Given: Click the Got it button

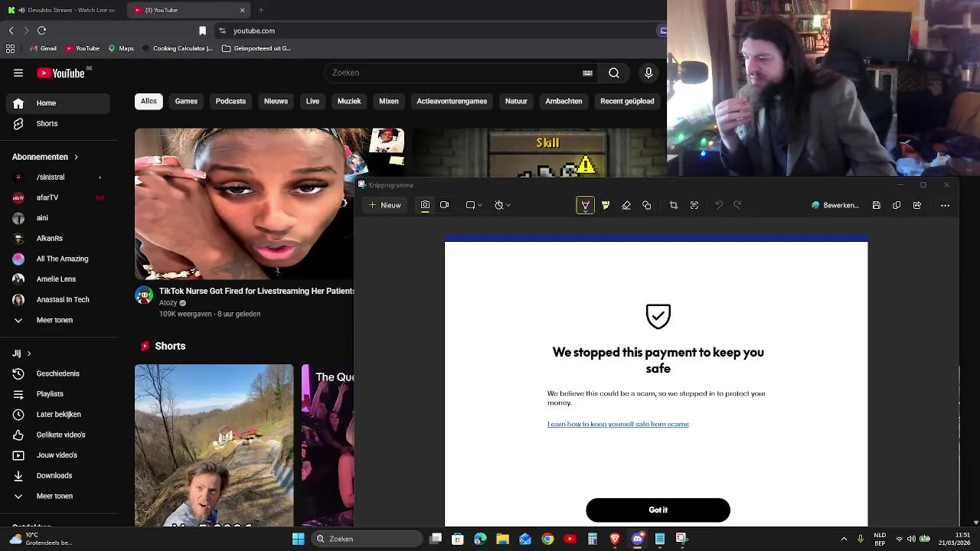Looking at the screenshot, I should [658, 510].
